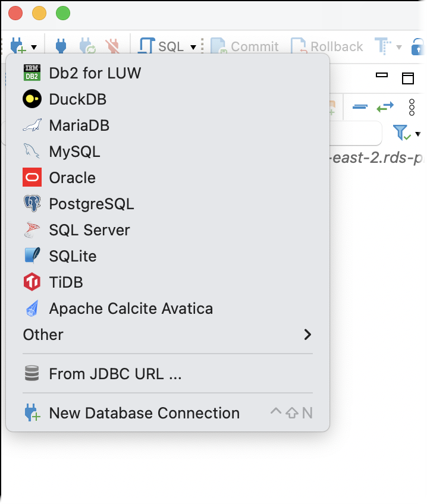
Task: Toggle the auto-commit lock icon
Action: 419,46
